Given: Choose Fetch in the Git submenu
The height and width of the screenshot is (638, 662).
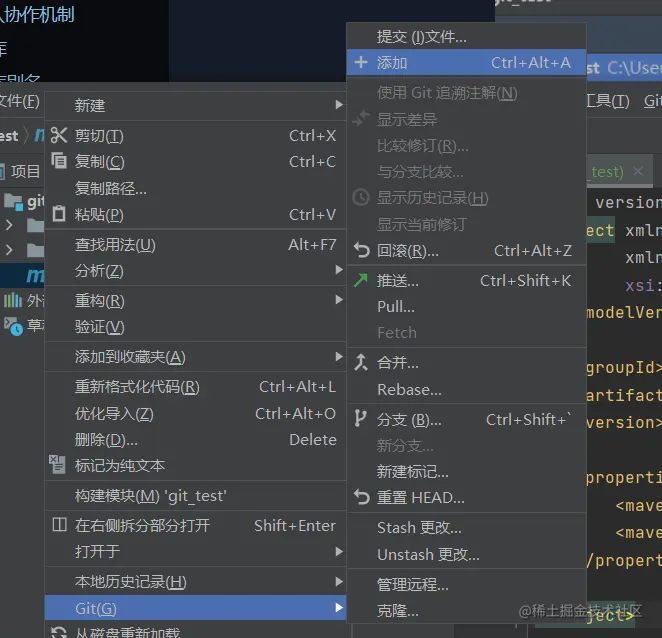Looking at the screenshot, I should pos(466,333).
